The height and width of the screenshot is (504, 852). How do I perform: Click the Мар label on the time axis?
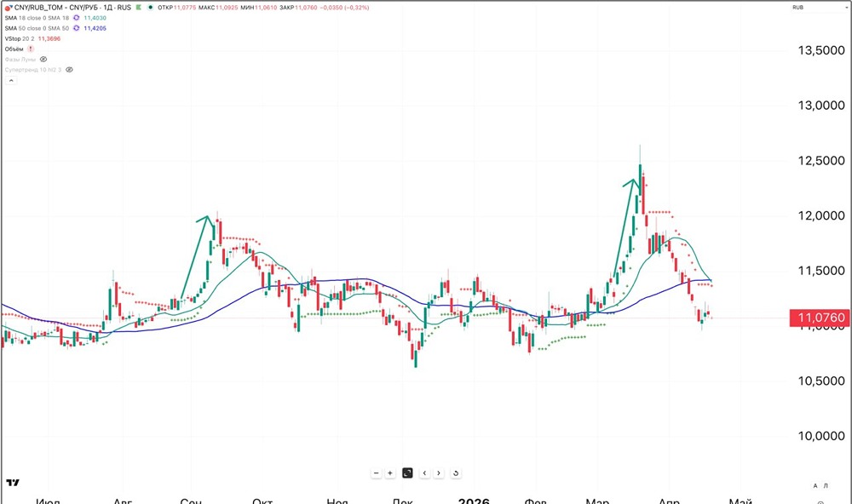coord(597,501)
